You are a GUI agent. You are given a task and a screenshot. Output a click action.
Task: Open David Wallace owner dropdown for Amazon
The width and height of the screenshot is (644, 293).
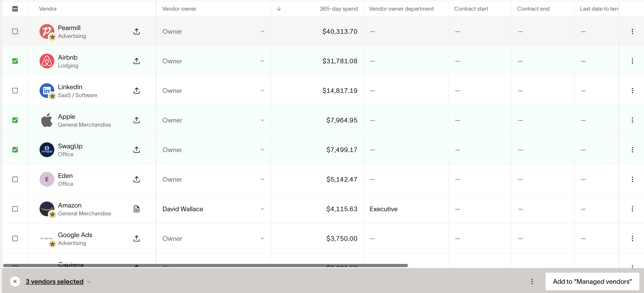[214, 209]
